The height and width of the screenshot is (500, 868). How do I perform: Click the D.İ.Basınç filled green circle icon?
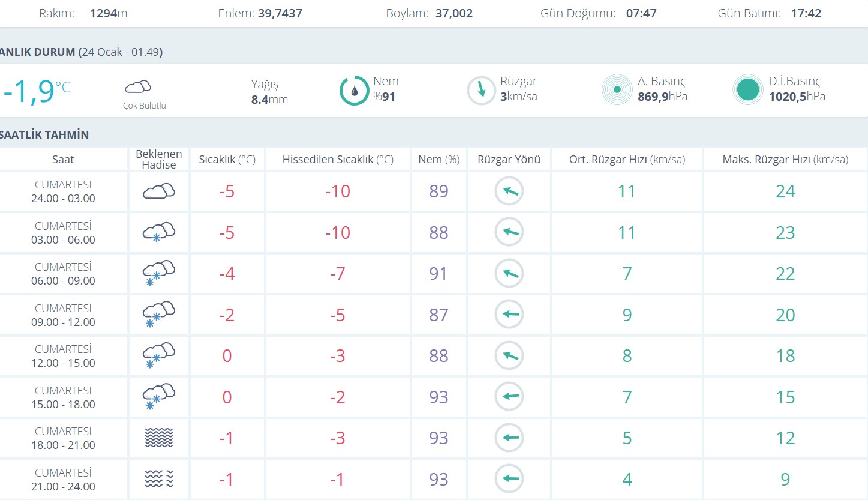click(747, 91)
